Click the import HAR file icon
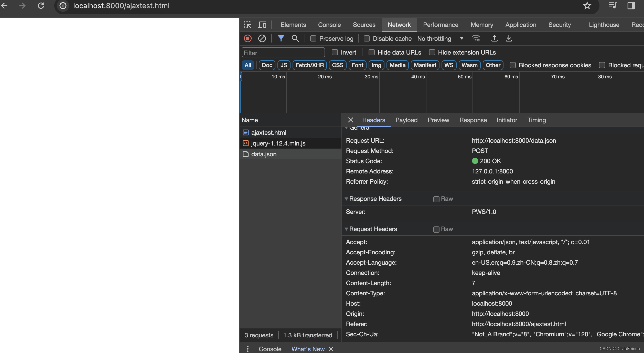This screenshot has width=644, height=353. [495, 39]
